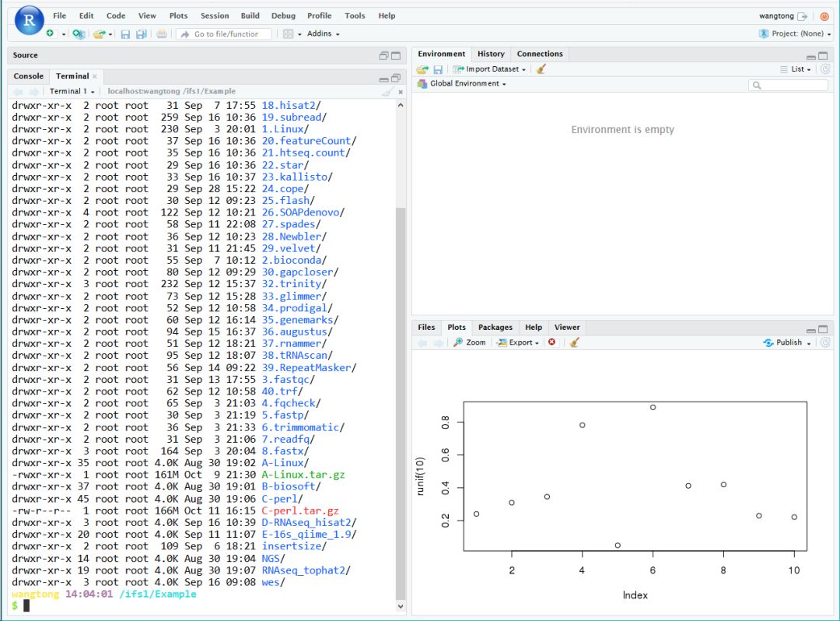840x621 pixels.
Task: Click the A-Linux.tar.gz file name
Action: 303,475
